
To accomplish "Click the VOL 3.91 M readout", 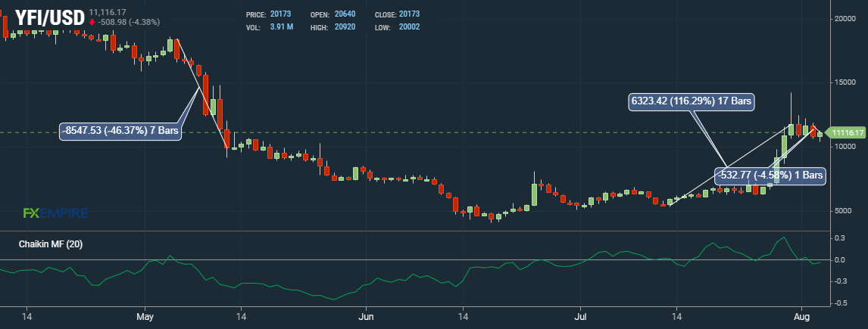I will click(270, 27).
